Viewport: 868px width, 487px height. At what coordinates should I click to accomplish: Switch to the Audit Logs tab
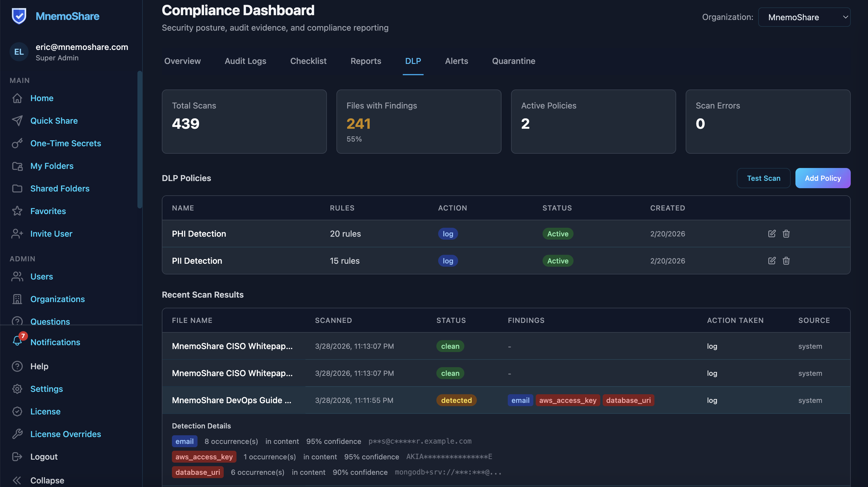click(245, 61)
